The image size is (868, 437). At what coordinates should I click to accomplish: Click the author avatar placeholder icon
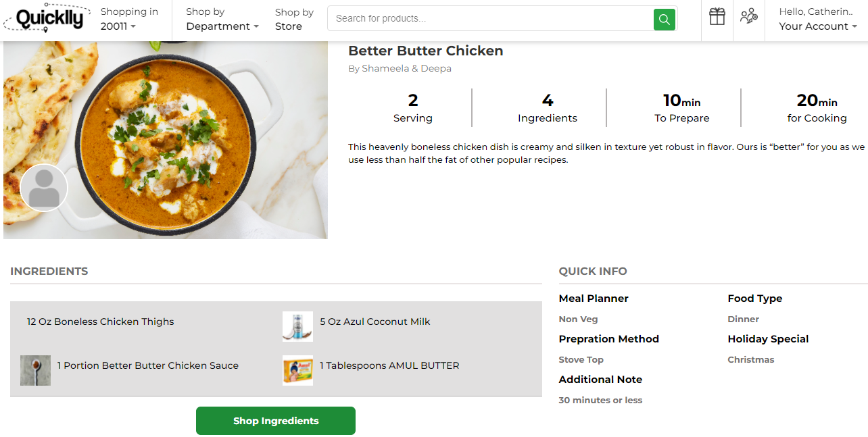[x=44, y=188]
